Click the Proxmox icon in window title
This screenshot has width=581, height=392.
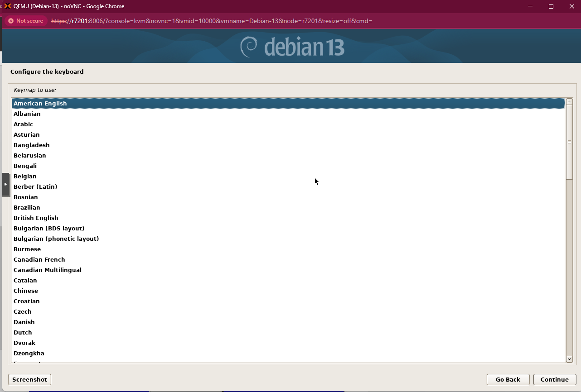(x=7, y=6)
